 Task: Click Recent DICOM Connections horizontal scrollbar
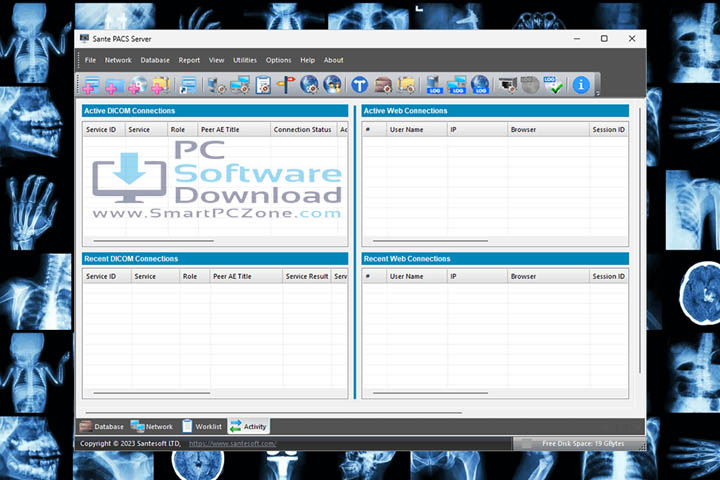tap(152, 393)
